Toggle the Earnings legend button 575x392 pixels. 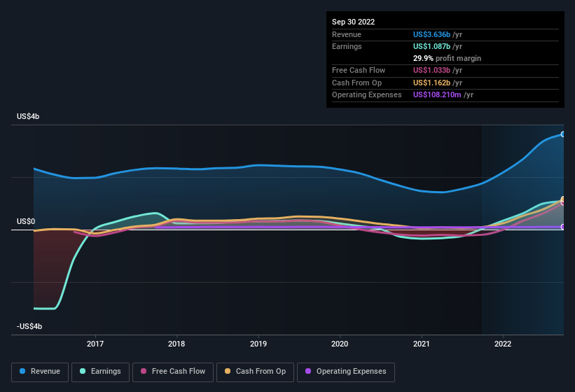click(x=100, y=372)
